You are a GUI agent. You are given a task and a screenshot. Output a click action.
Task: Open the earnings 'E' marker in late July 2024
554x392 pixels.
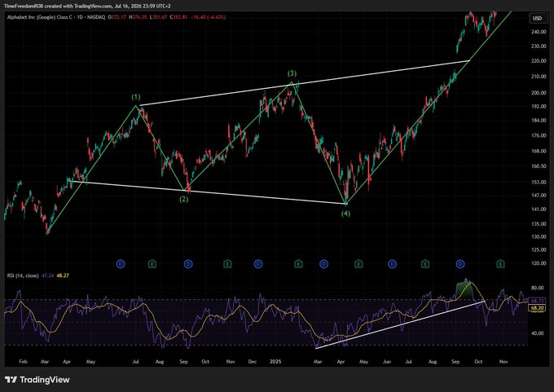click(x=152, y=264)
